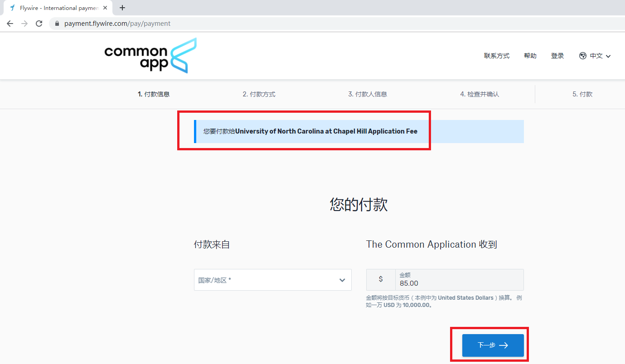Click the globe icon next to 中文
Viewport: 625px width, 364px height.
[583, 55]
